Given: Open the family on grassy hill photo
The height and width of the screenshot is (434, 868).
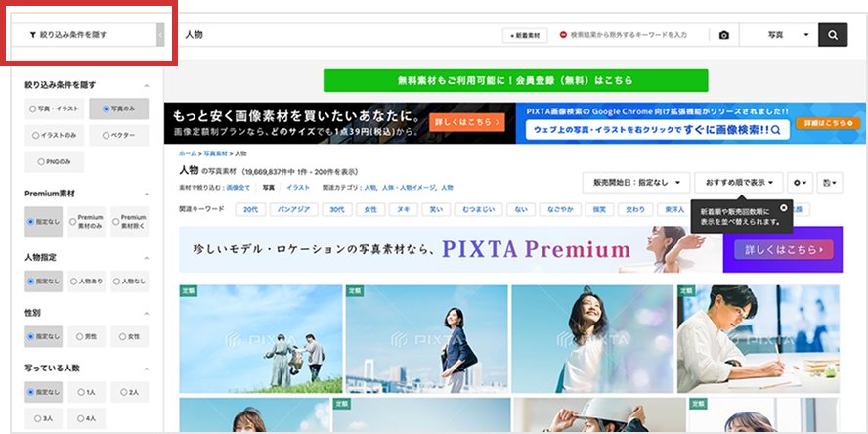Looking at the screenshot, I should [261, 339].
